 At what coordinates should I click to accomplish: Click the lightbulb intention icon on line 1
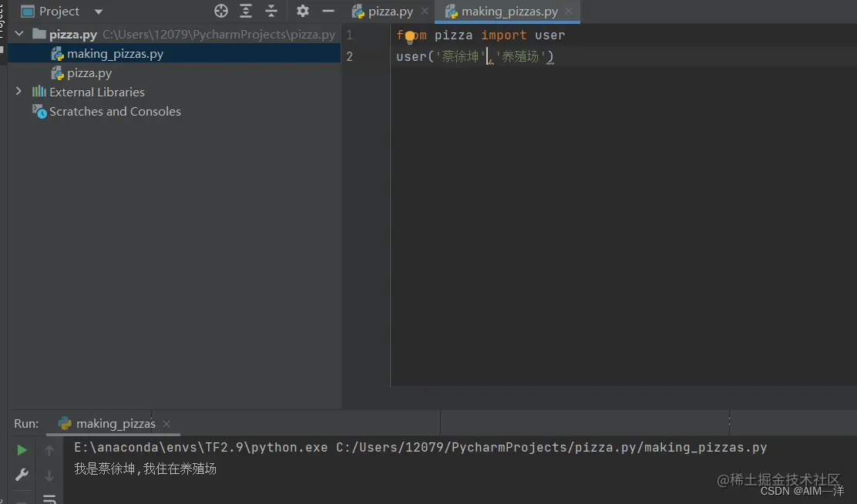tap(410, 38)
